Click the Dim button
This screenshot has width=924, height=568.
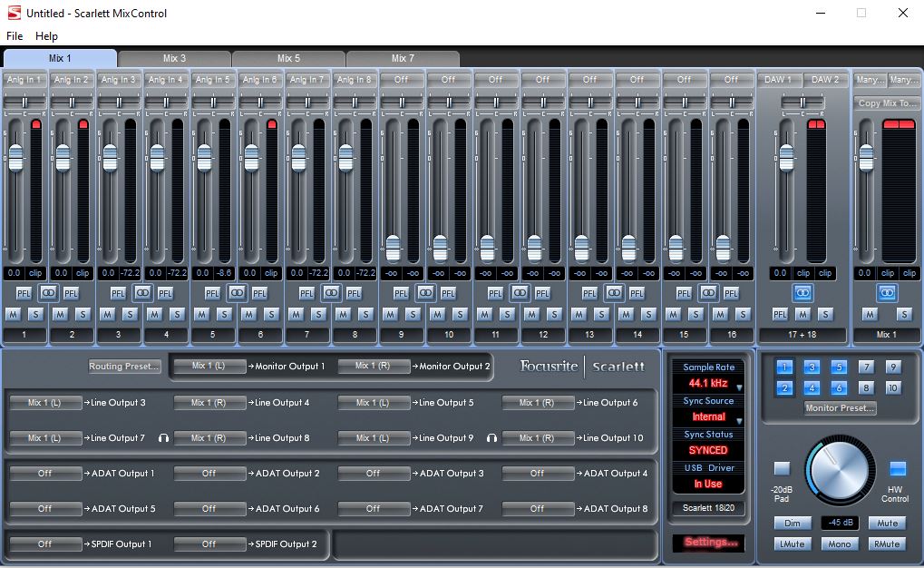click(x=792, y=524)
